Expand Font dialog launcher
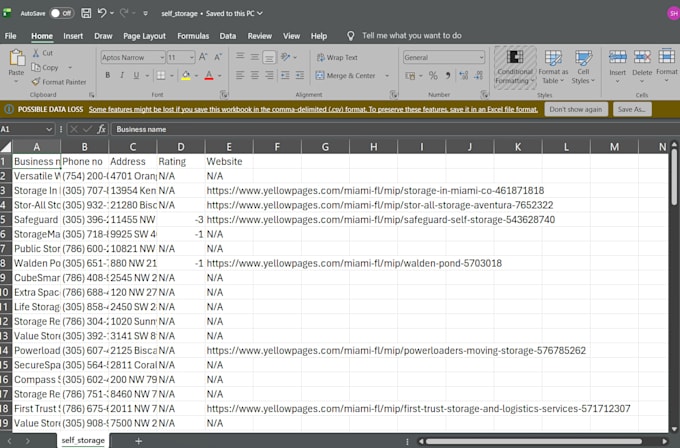This screenshot has height=448, width=680. 224,94
